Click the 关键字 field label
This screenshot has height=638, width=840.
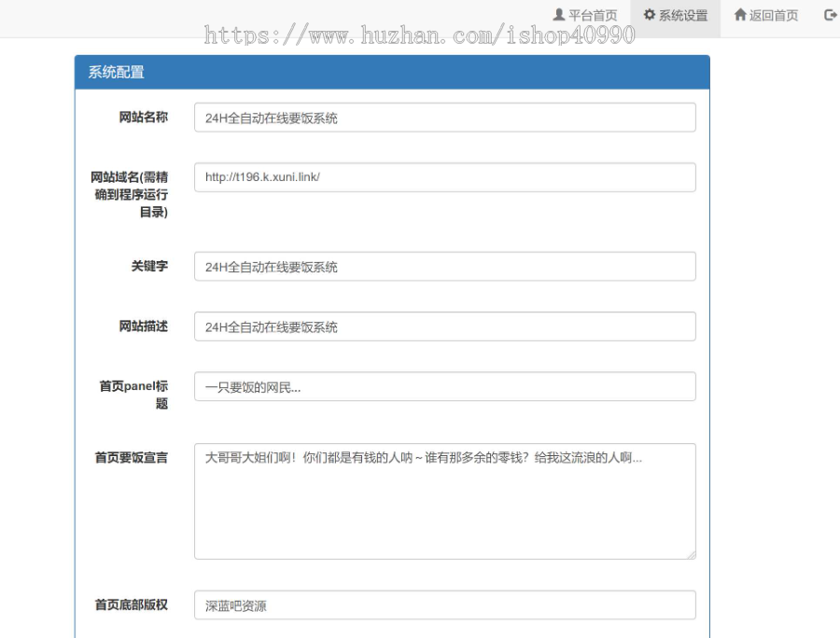149,266
